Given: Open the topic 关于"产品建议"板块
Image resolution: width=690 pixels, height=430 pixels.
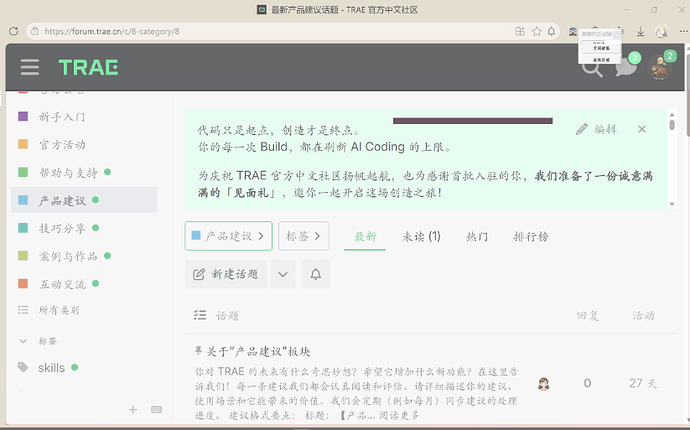Looking at the screenshot, I should coord(259,351).
